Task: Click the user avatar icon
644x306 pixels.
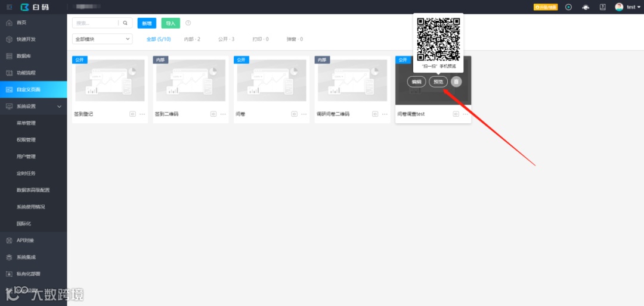Action: click(x=619, y=7)
